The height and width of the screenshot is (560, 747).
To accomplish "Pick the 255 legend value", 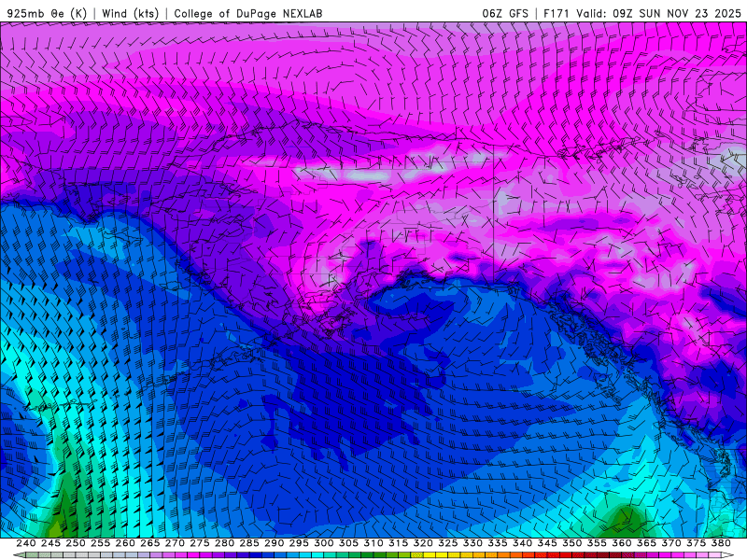I will (100, 543).
